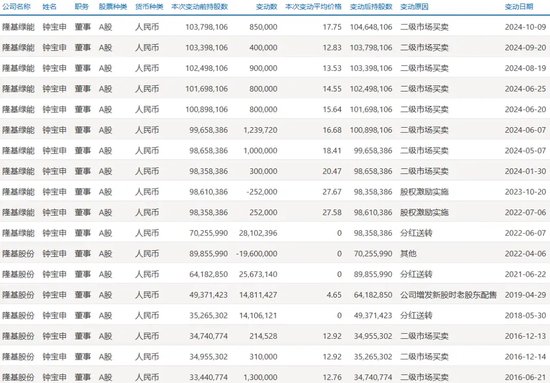Select the date cell 2018-05-30
550x383 pixels.
point(525,315)
